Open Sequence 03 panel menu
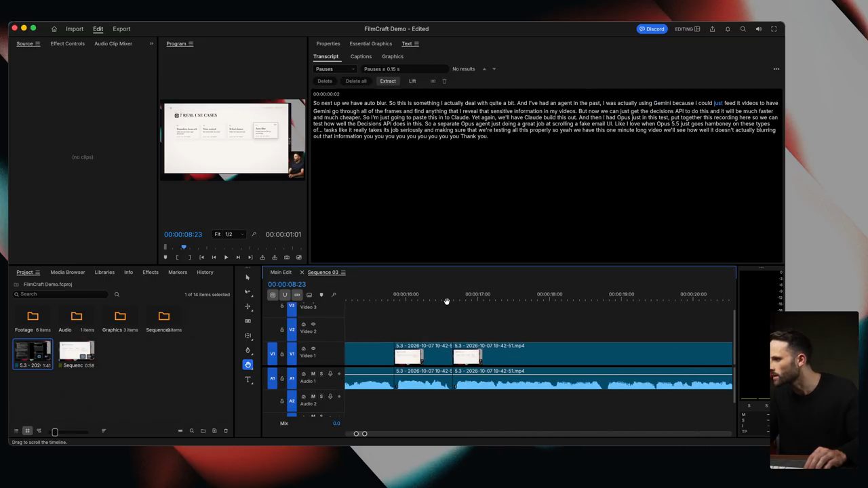 343,272
